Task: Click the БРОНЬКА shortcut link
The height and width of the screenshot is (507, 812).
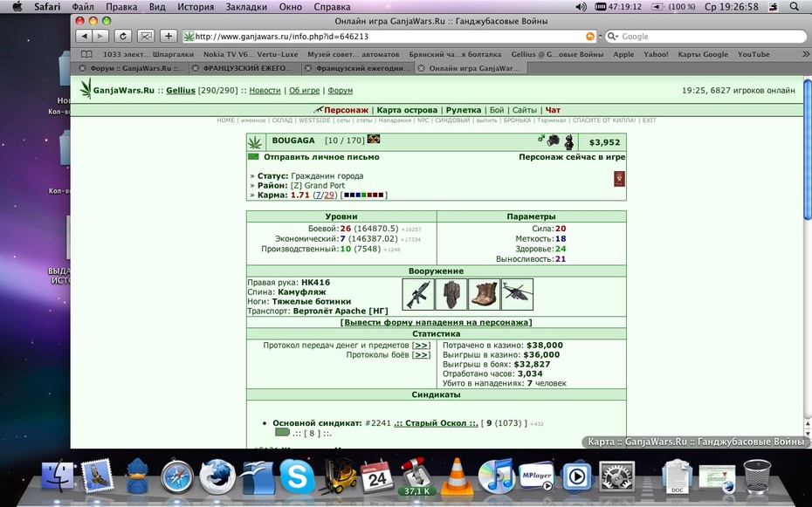Action: [x=518, y=120]
